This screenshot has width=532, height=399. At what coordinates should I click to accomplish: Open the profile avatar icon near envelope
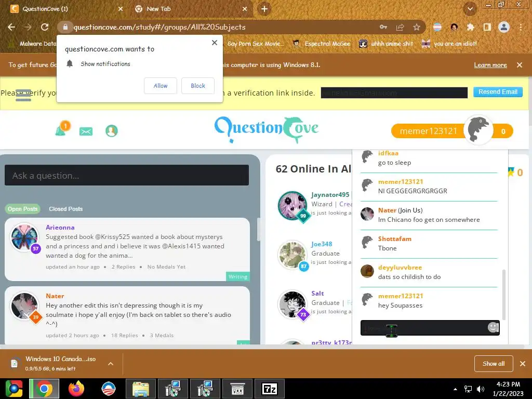(112, 131)
